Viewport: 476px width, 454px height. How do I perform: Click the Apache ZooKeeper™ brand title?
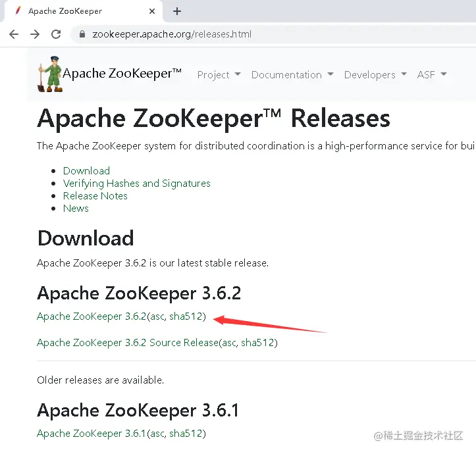[122, 74]
